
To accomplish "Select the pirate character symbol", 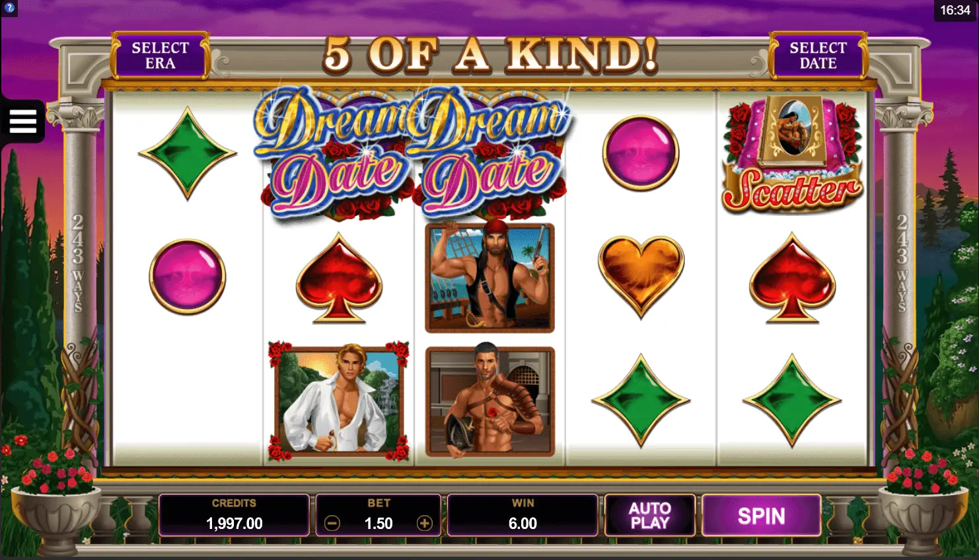I will pos(489,277).
